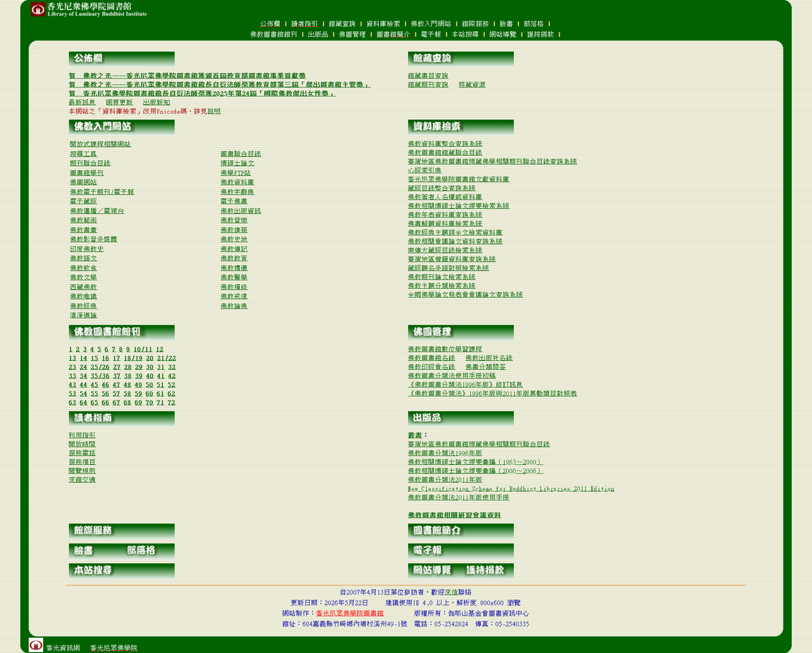Screen dimensions: 812x653
Task: Open the 電子藏經 link
Action: [x=84, y=202]
